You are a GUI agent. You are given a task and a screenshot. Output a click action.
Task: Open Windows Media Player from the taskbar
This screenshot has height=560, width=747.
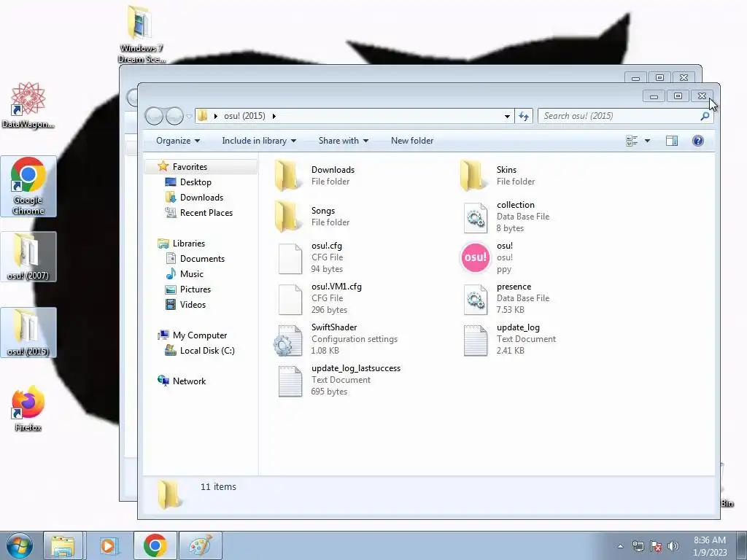pyautogui.click(x=108, y=545)
